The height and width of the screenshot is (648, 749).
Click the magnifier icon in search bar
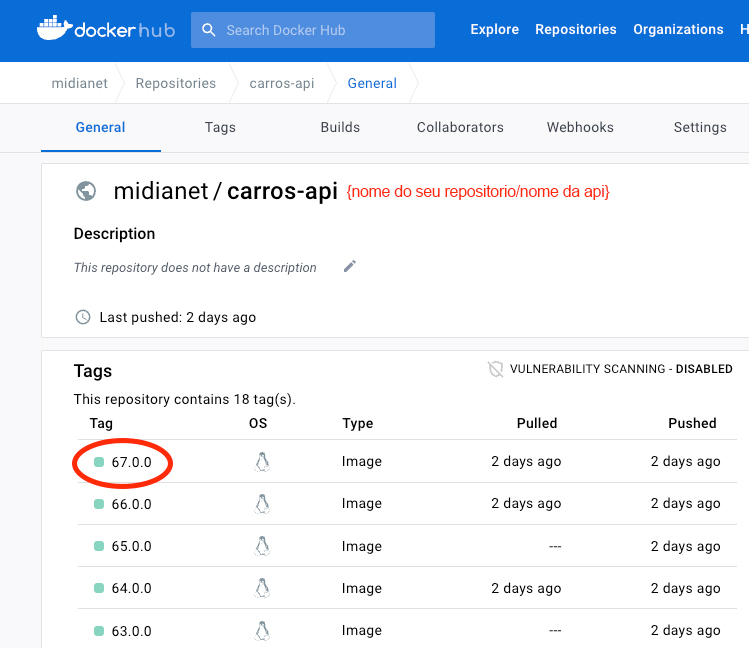(x=209, y=30)
